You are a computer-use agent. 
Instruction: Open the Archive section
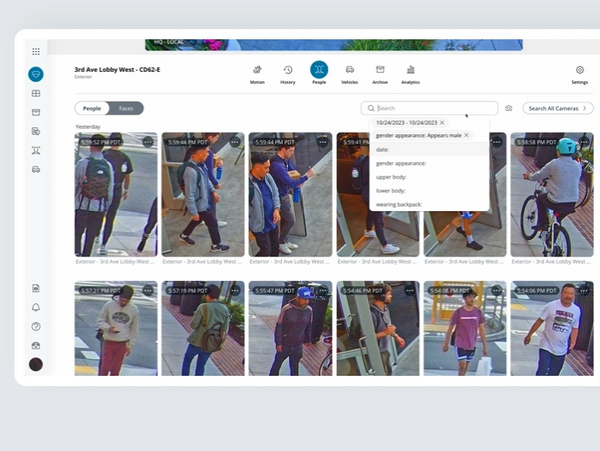point(380,72)
